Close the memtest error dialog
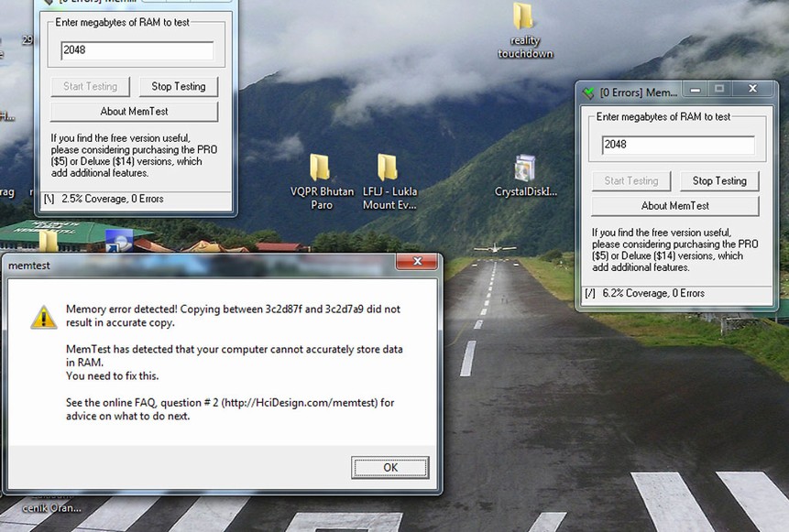This screenshot has height=532, width=789. [x=417, y=261]
